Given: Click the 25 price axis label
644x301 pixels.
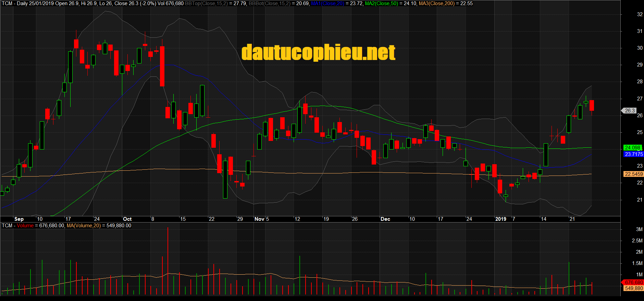Looking at the screenshot, I should (640, 132).
